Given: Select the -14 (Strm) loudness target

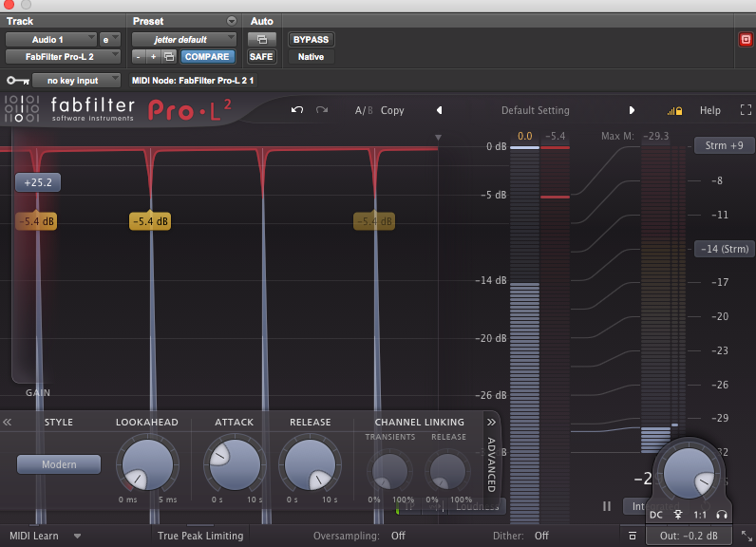Looking at the screenshot, I should (724, 249).
